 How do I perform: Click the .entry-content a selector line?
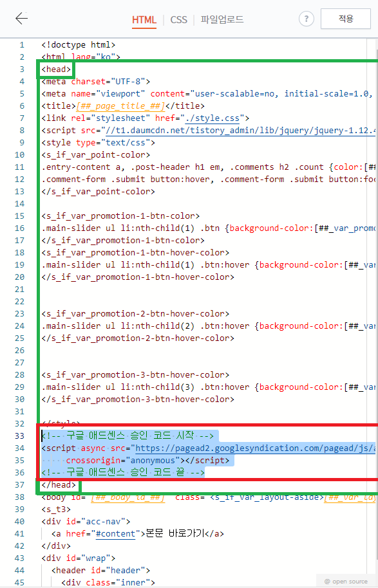click(x=209, y=167)
